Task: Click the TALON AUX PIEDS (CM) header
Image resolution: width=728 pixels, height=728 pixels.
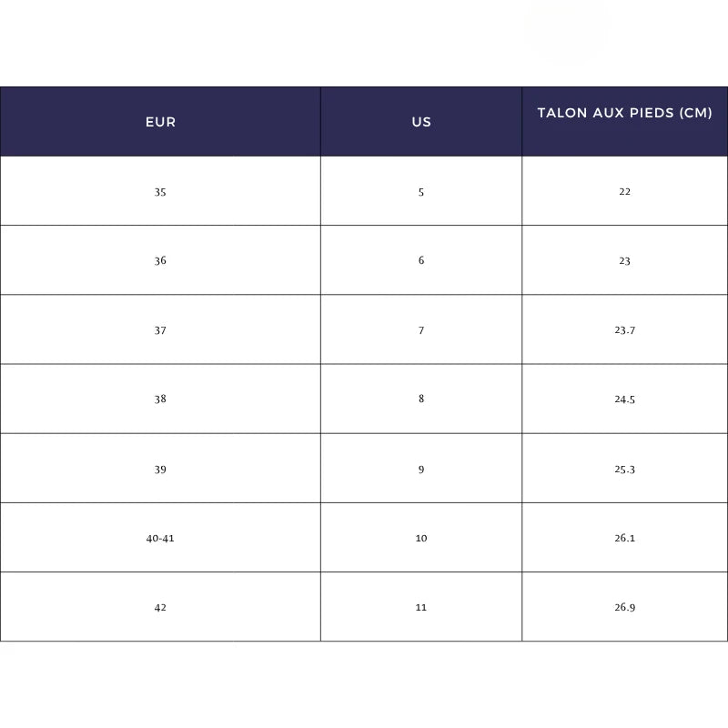Action: pos(624,113)
